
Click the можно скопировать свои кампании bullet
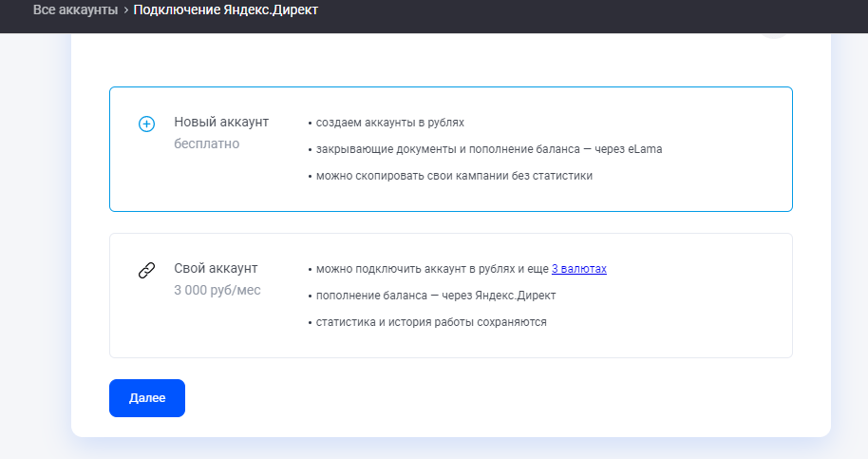tap(454, 176)
